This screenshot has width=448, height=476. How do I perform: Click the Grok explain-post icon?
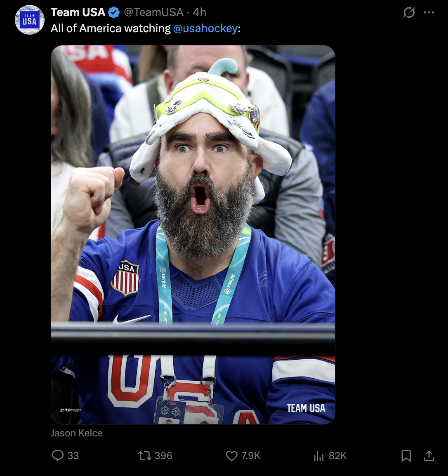409,13
